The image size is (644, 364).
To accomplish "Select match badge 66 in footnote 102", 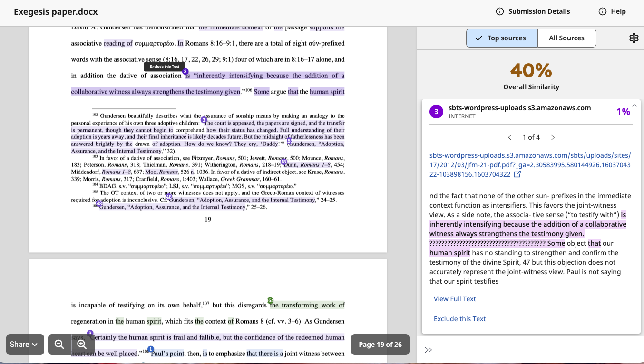I will click(x=289, y=141).
